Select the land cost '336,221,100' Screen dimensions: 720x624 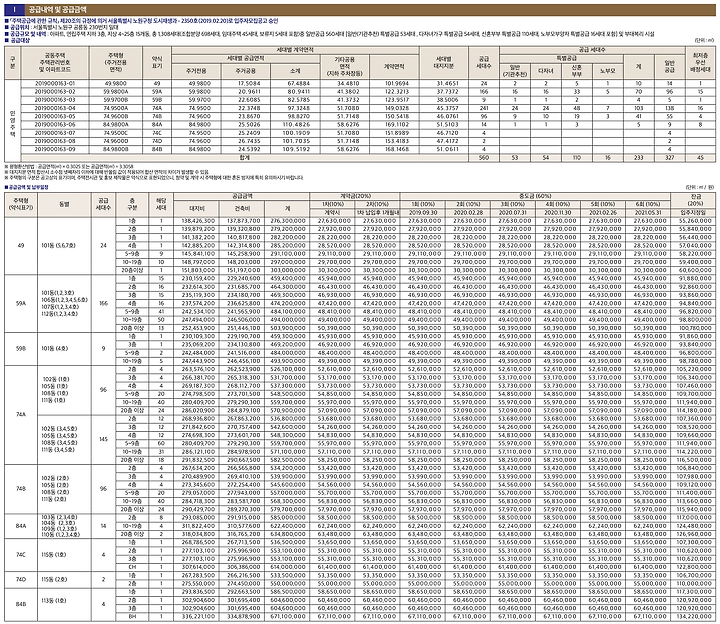coord(197,617)
